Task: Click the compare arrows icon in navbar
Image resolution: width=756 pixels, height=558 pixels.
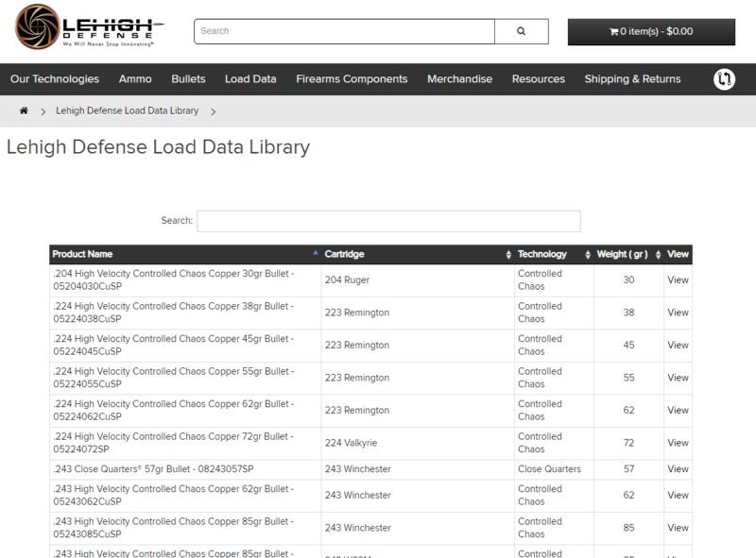Action: (x=724, y=79)
